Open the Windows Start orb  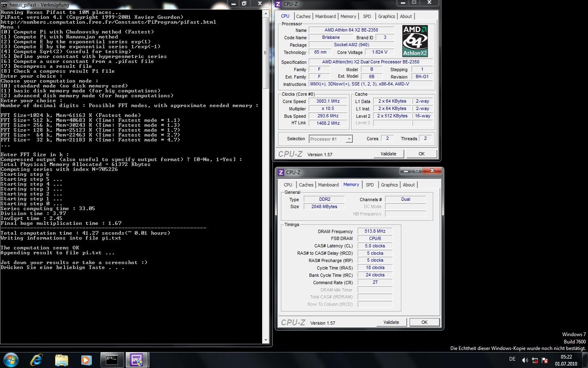click(11, 360)
